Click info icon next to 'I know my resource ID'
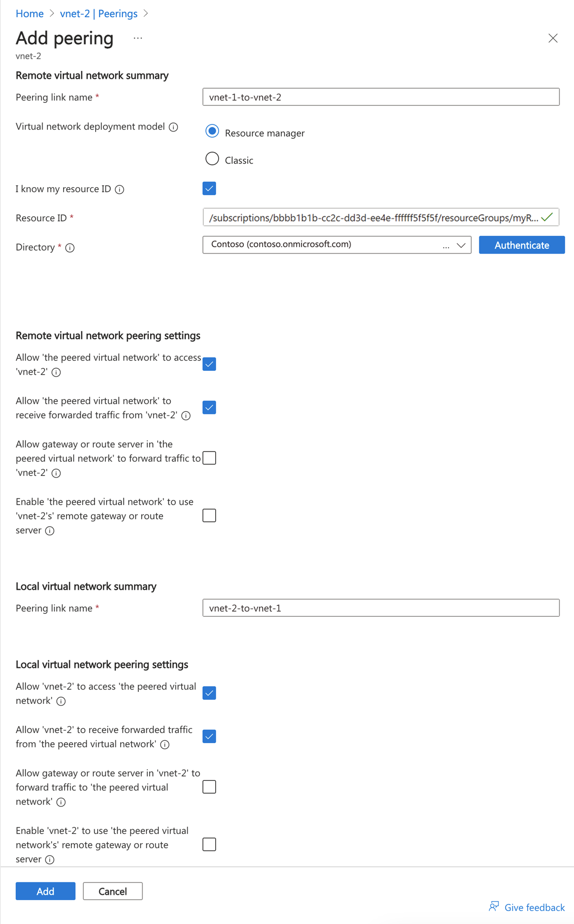The image size is (574, 924). click(x=120, y=189)
